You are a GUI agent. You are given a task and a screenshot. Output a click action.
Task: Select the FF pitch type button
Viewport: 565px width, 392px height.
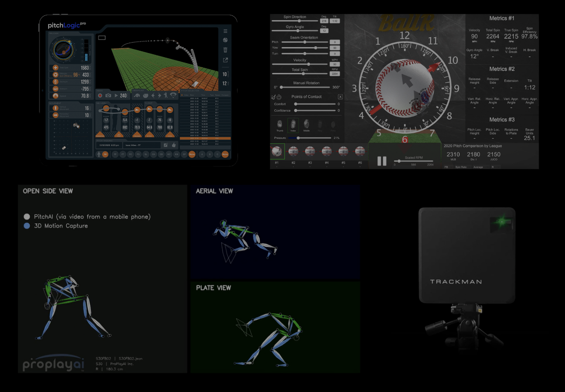tap(115, 154)
